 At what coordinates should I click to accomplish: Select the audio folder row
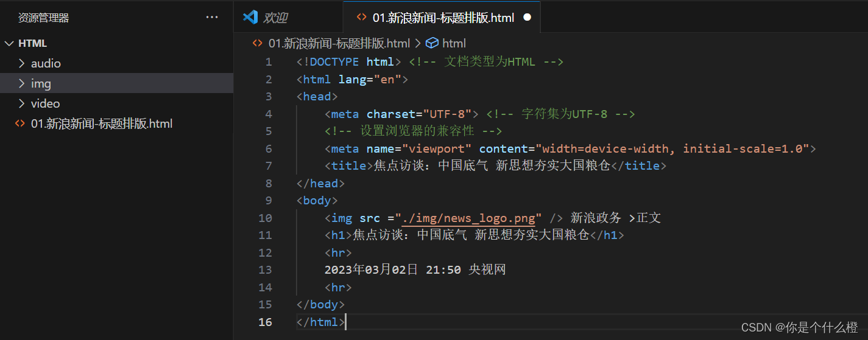pos(116,63)
